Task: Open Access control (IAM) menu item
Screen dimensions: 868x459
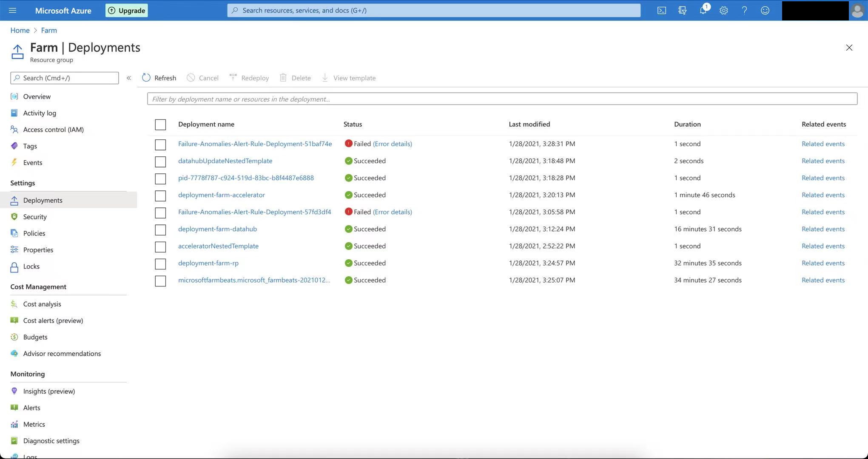Action: (x=53, y=130)
